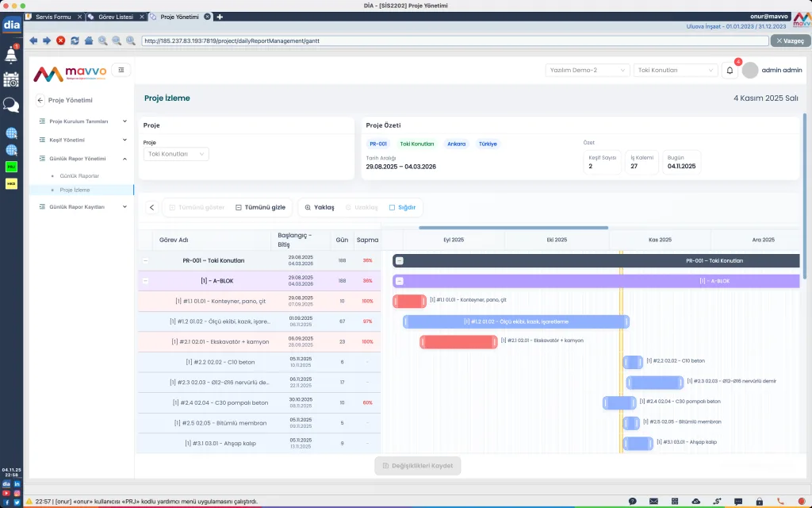Enable the Sığdır fit checkbox
Viewport: 812px width, 508px height.
coord(392,207)
